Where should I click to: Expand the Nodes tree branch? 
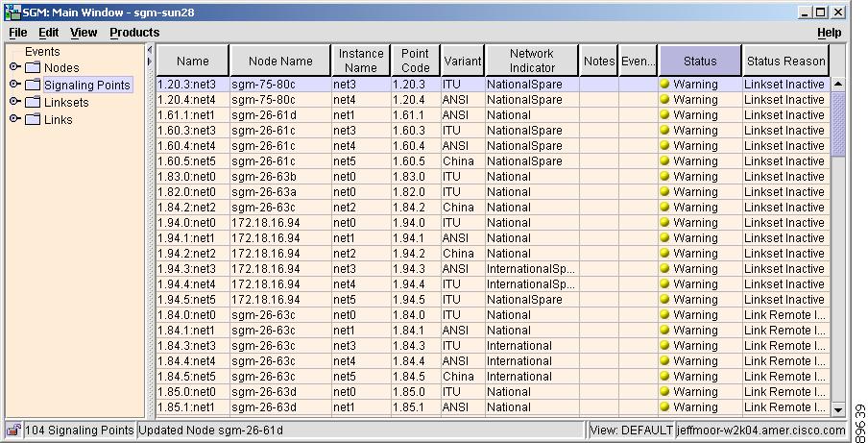(15, 67)
